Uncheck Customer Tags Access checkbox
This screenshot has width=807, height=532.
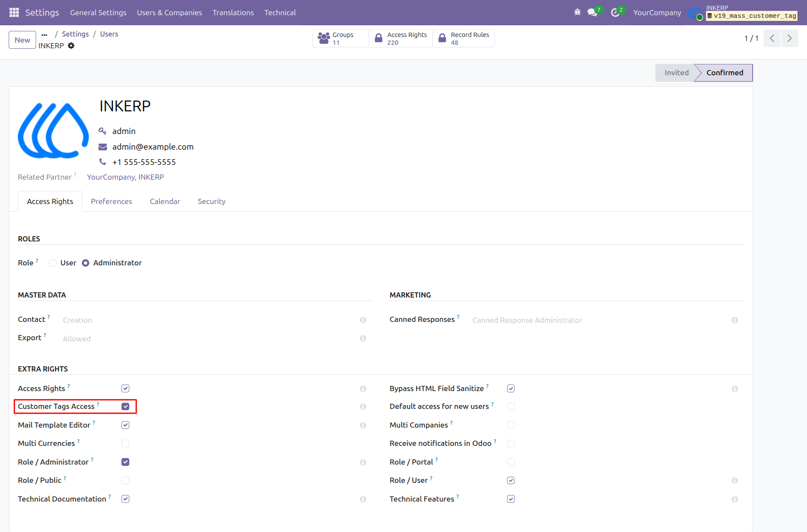[125, 406]
